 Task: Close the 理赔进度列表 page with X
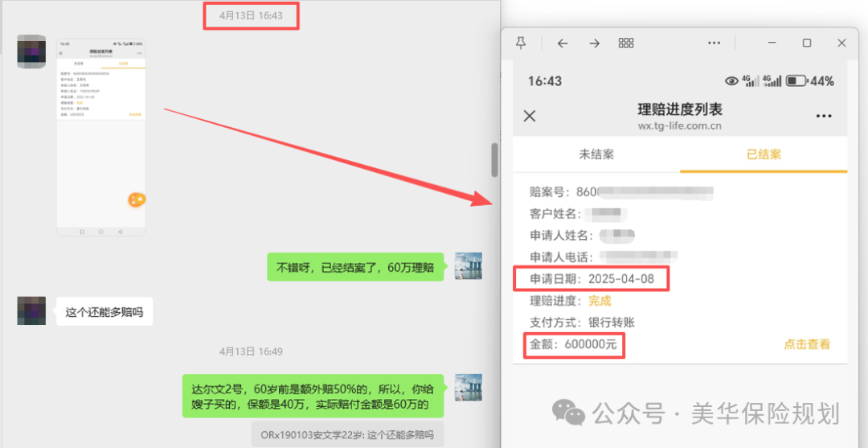[530, 116]
